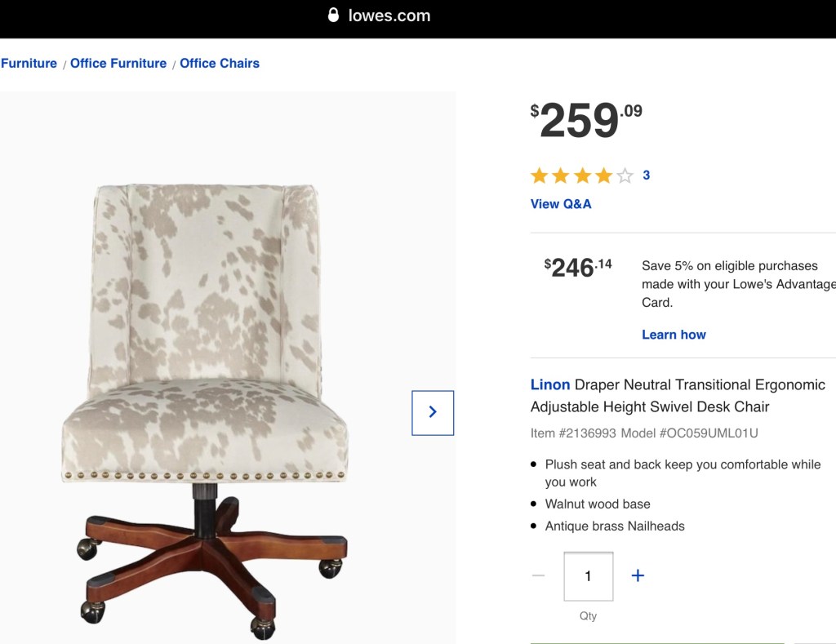Open the 3 reviews count link
This screenshot has width=836, height=644.
click(647, 175)
